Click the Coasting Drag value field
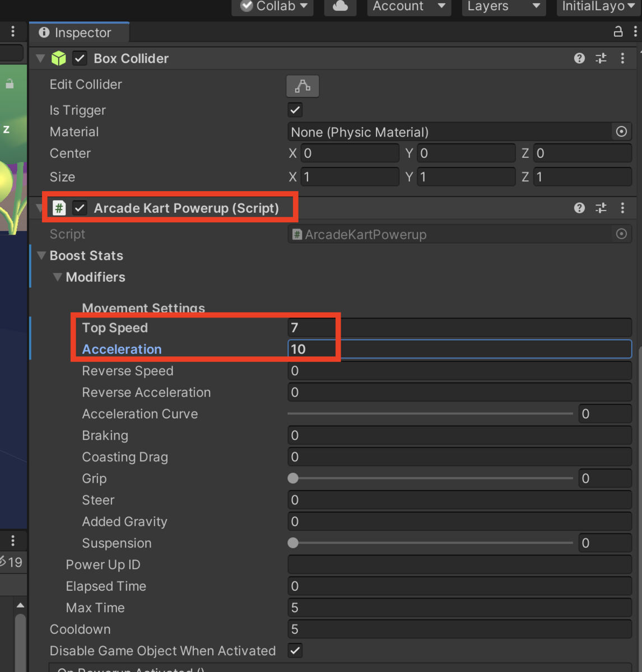This screenshot has width=642, height=672. click(x=459, y=457)
